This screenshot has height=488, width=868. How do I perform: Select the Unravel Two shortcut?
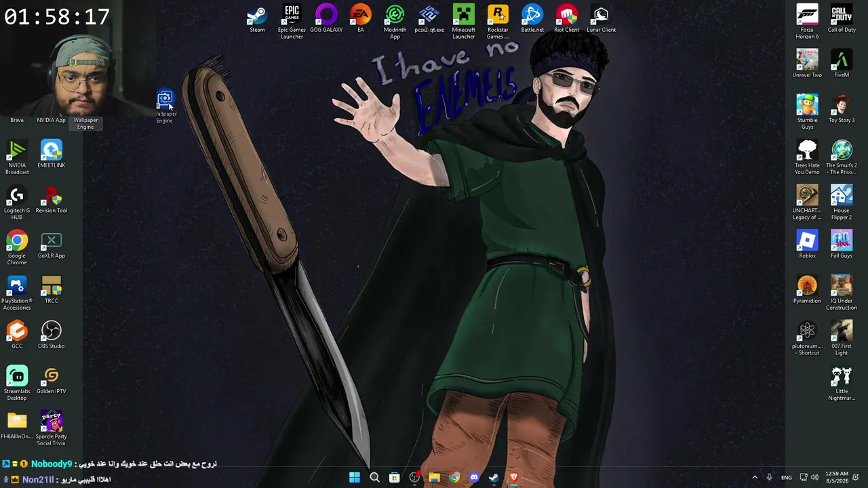point(807,64)
